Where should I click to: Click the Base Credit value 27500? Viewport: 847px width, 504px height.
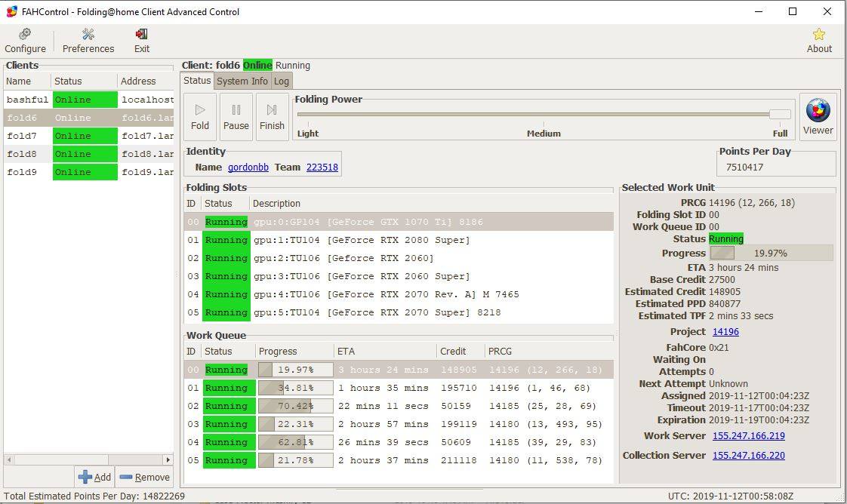coord(722,279)
